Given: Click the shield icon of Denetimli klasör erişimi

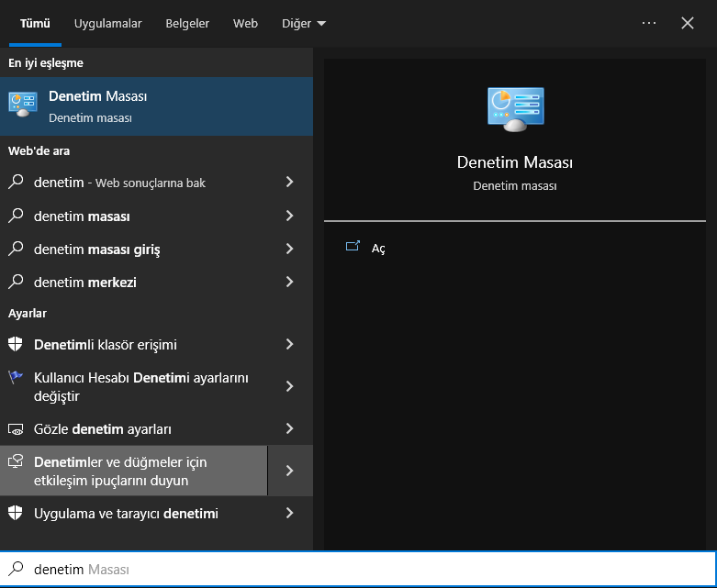Looking at the screenshot, I should point(16,344).
